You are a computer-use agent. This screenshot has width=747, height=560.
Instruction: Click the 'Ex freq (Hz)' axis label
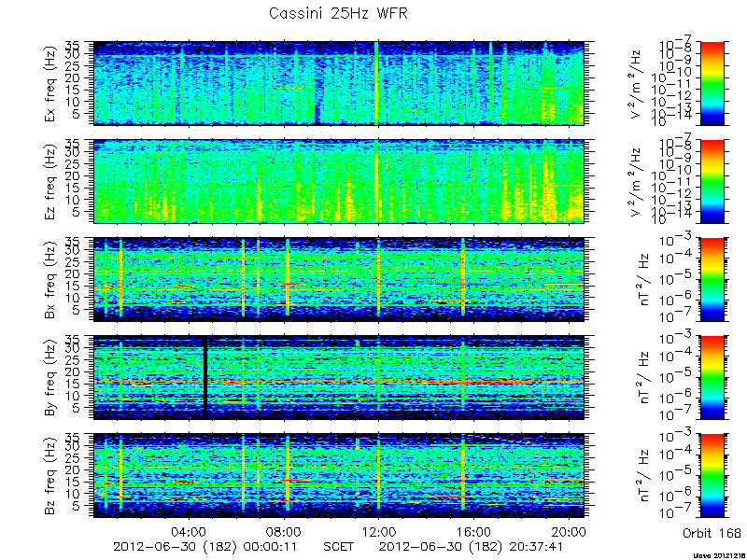[50, 83]
